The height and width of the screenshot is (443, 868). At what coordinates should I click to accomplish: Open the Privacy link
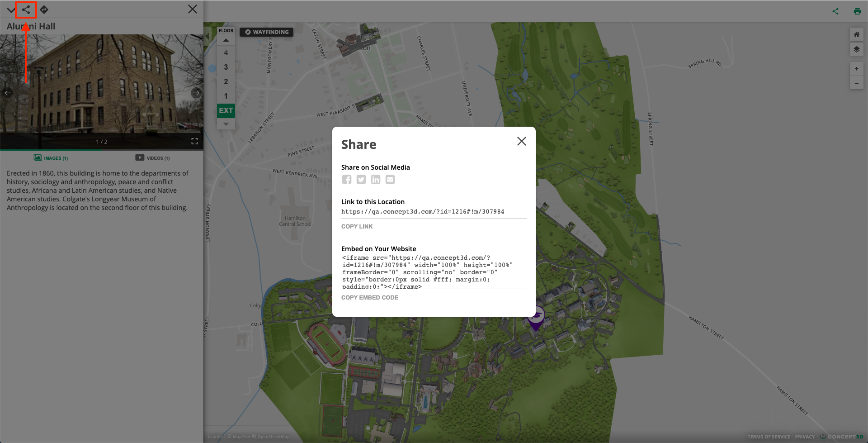805,437
